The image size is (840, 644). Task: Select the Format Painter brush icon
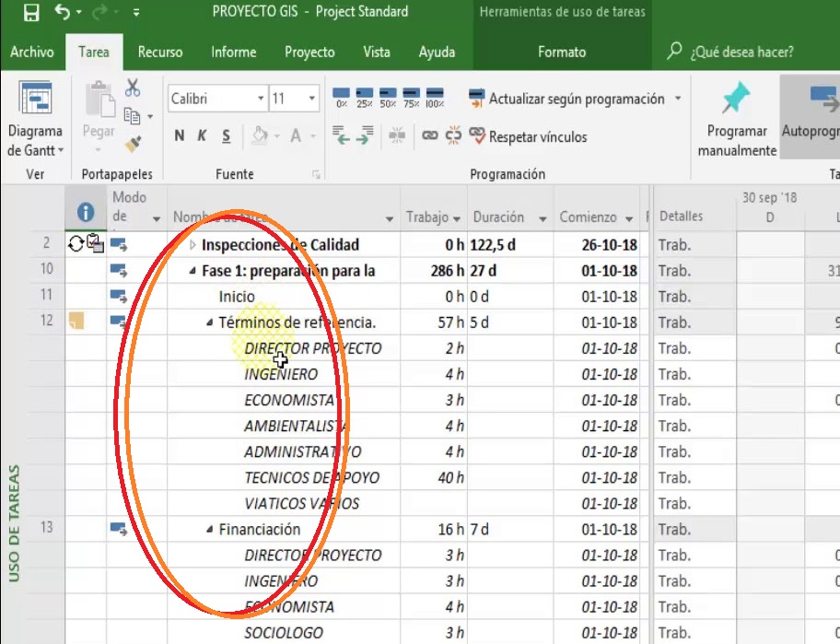pyautogui.click(x=133, y=144)
